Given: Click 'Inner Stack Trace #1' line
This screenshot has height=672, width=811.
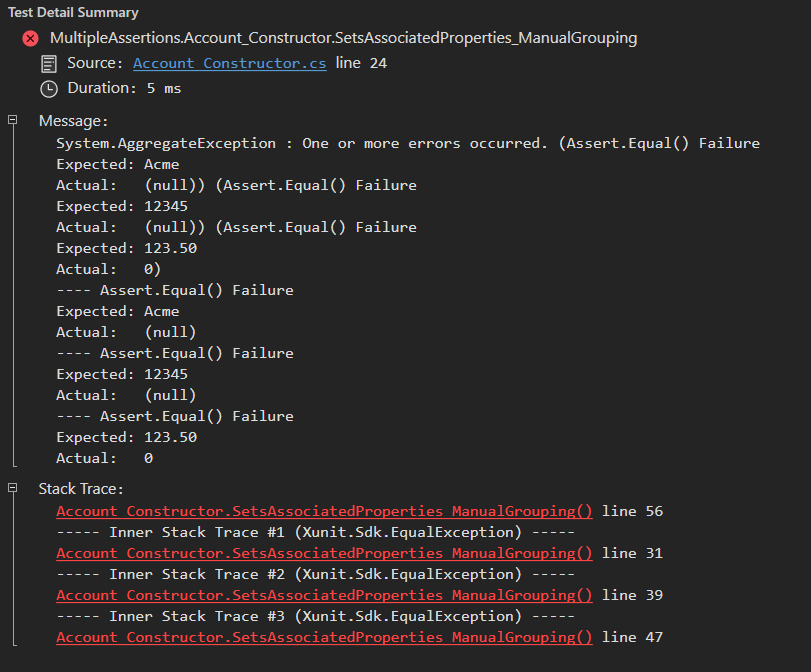Looking at the screenshot, I should pyautogui.click(x=316, y=532).
